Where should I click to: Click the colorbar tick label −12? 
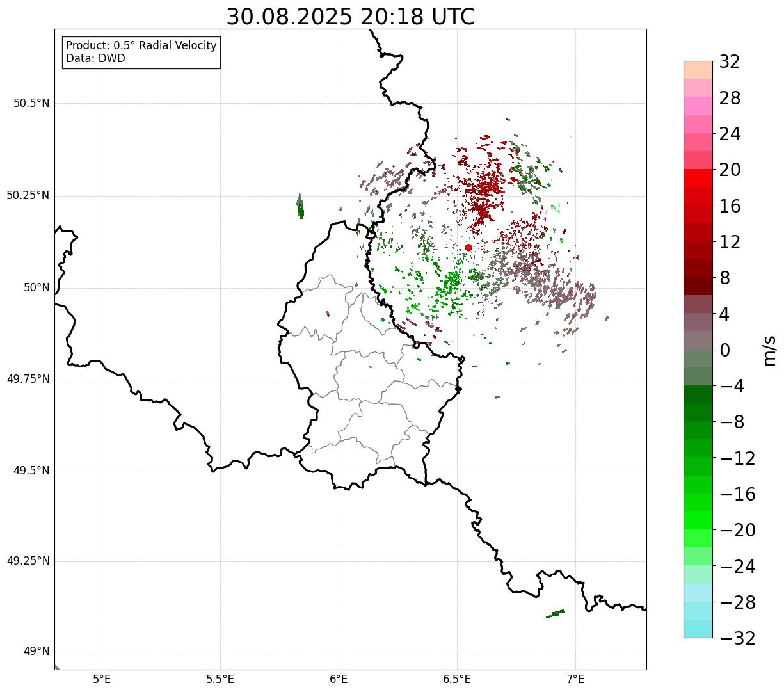click(x=737, y=458)
